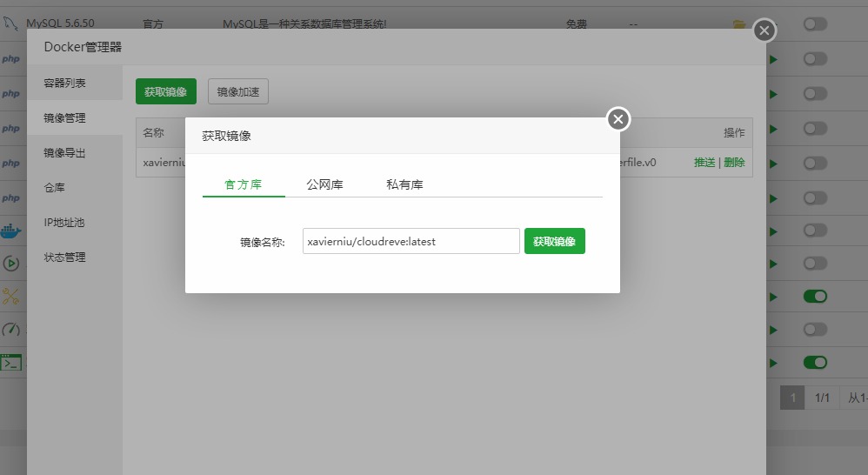Toggle the switch in the Docker whale row
868x475 pixels.
(x=816, y=231)
